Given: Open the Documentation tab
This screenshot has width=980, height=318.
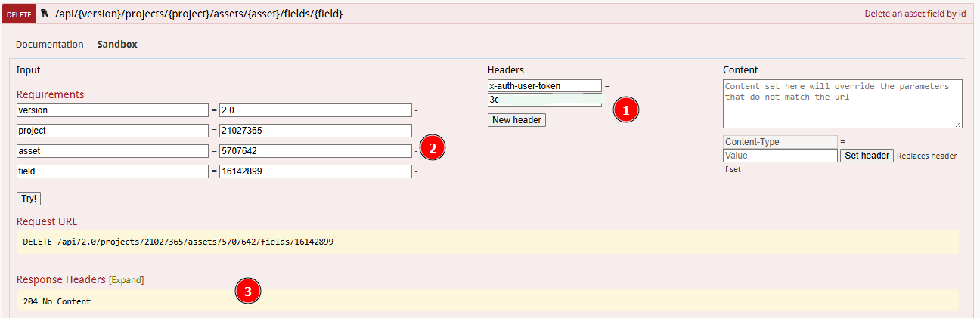Looking at the screenshot, I should (50, 45).
